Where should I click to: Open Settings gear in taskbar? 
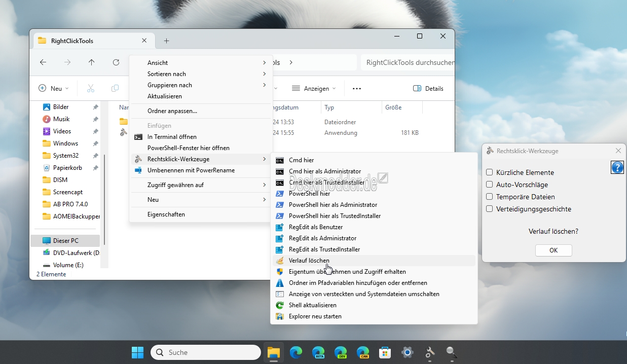click(408, 352)
